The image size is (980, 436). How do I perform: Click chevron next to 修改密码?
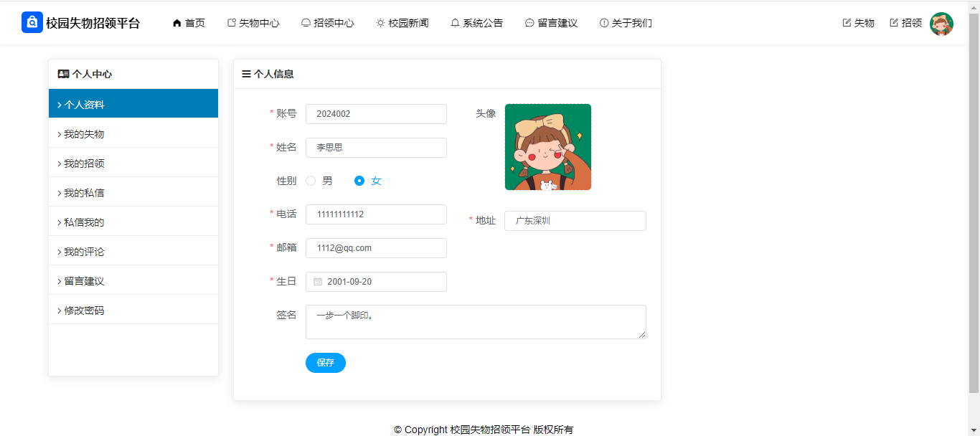tap(59, 311)
